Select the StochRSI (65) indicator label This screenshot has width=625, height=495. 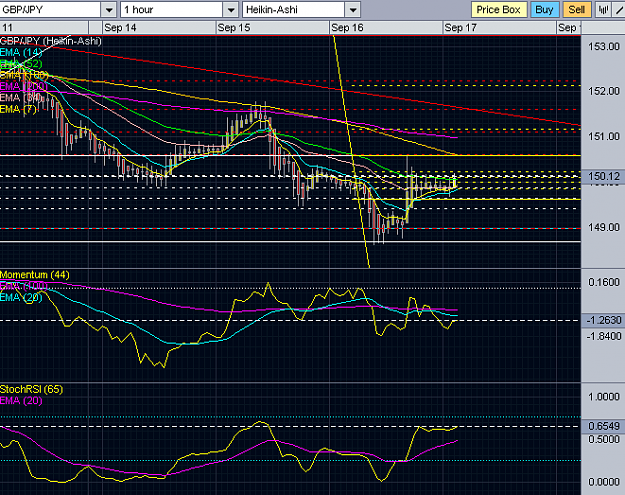click(31, 389)
